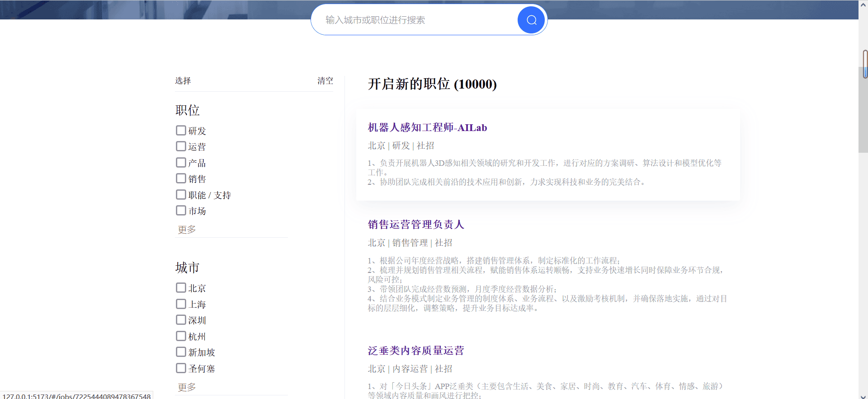This screenshot has width=868, height=399.
Task: Clear filters with the 清空 link
Action: point(325,81)
